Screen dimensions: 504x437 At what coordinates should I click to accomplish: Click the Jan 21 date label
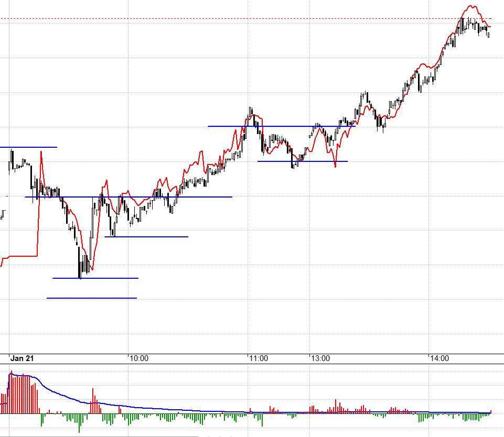[x=23, y=359]
